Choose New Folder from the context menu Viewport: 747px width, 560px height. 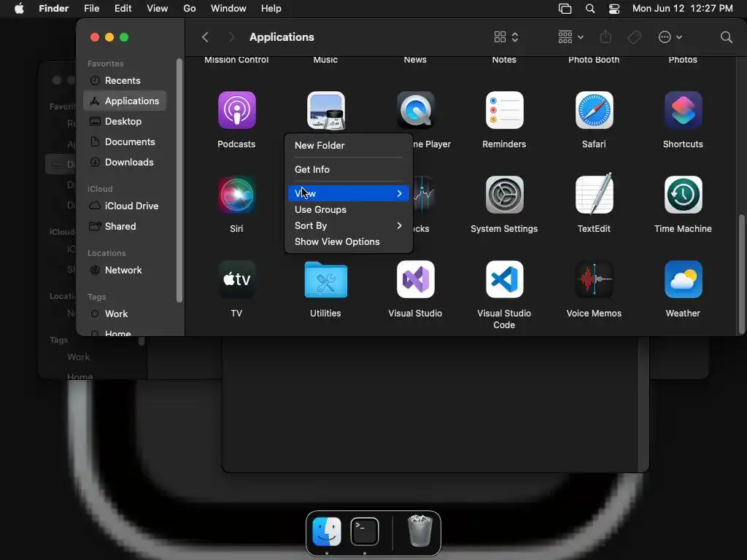[349, 146]
